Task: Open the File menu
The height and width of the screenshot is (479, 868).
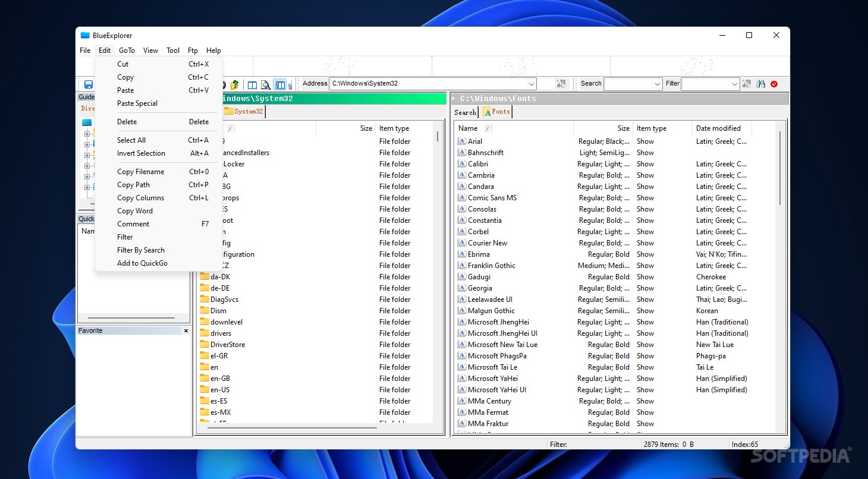Action: coord(85,51)
